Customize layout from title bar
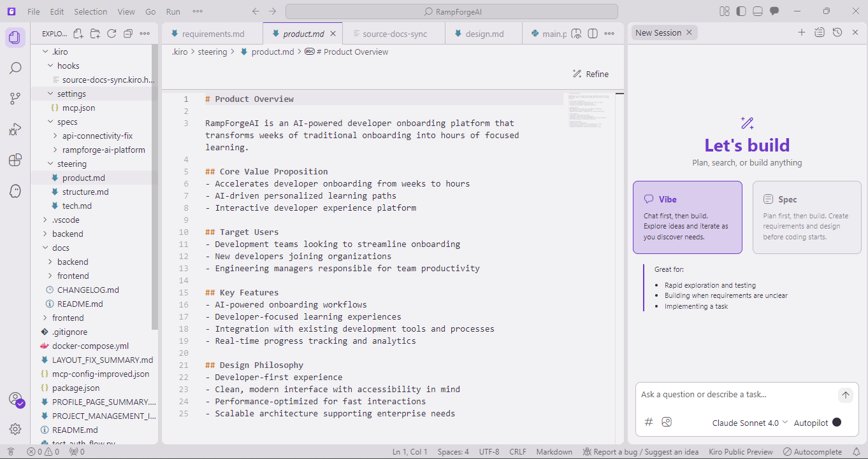 pyautogui.click(x=724, y=11)
